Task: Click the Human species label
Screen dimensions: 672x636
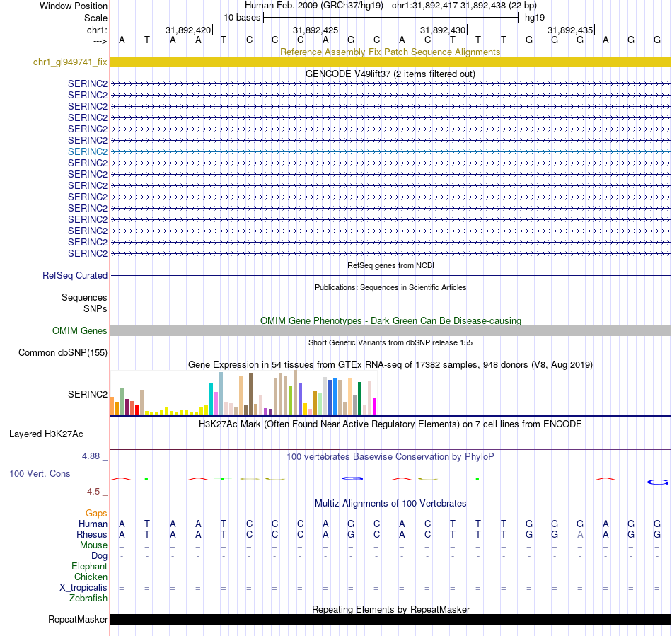Action: [93, 524]
